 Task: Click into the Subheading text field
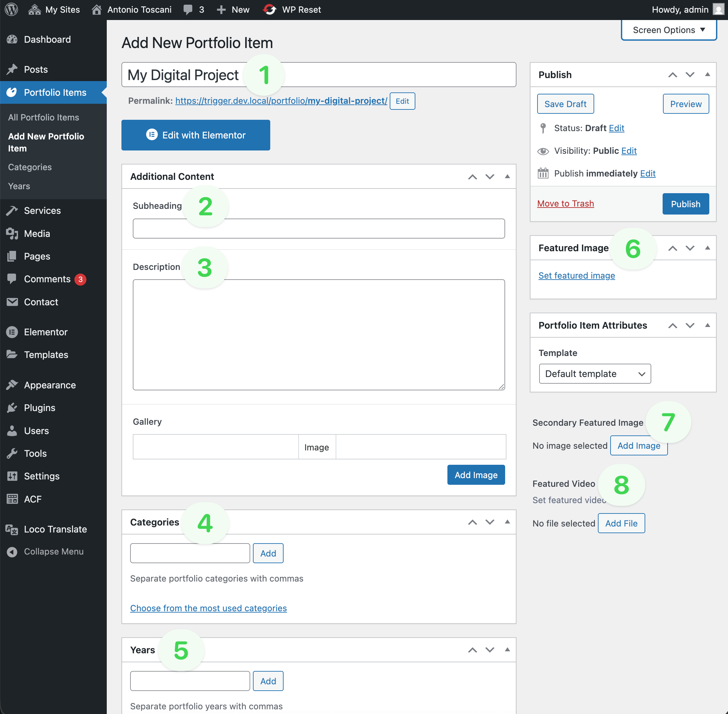pyautogui.click(x=318, y=229)
